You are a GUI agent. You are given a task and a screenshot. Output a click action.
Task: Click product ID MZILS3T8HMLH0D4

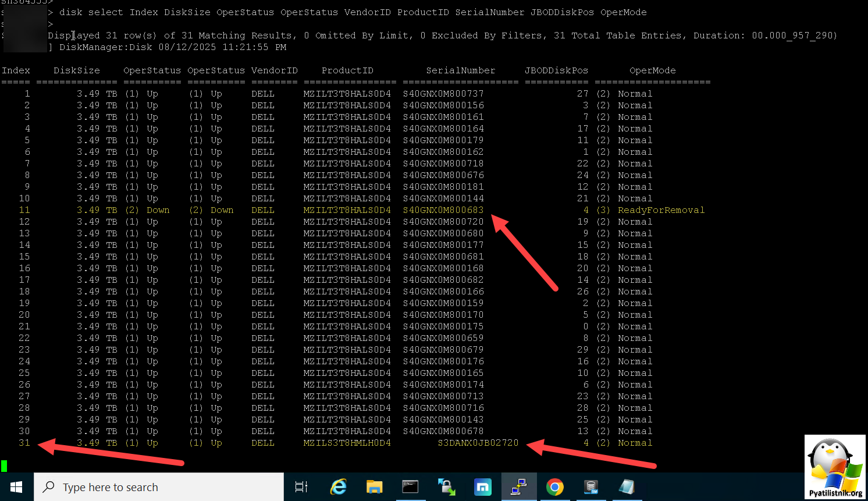click(347, 443)
